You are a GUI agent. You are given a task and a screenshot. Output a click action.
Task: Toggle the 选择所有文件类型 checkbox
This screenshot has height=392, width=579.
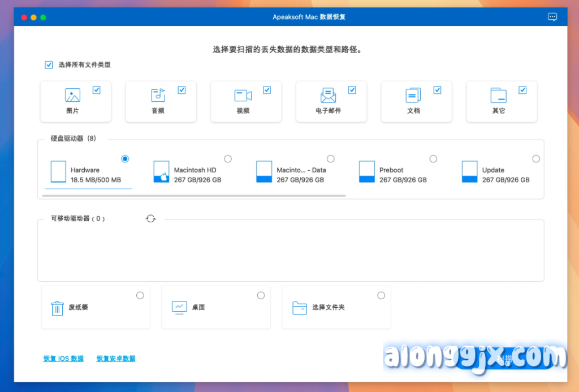pos(49,65)
